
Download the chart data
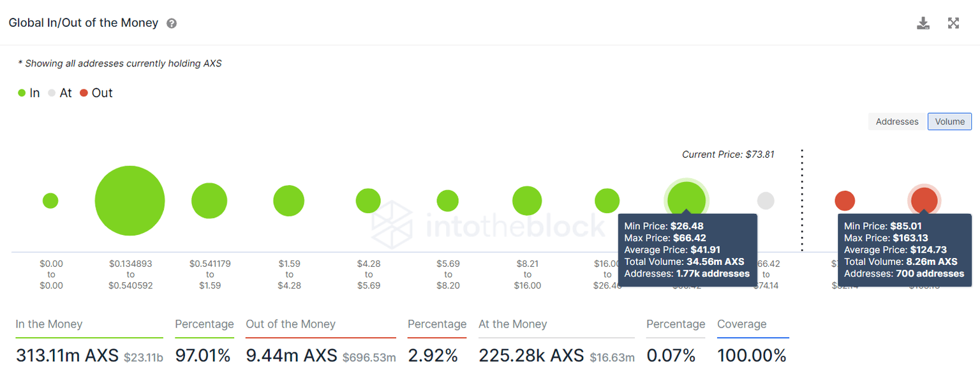coord(923,24)
